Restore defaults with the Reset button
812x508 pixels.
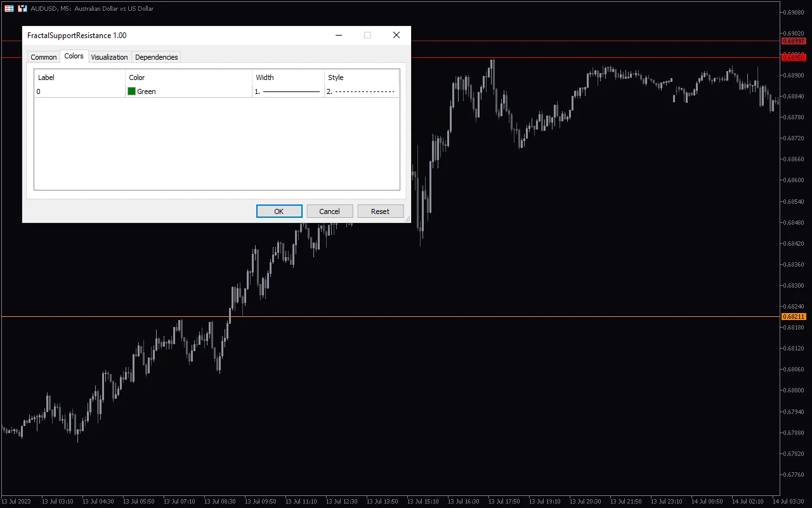(380, 211)
